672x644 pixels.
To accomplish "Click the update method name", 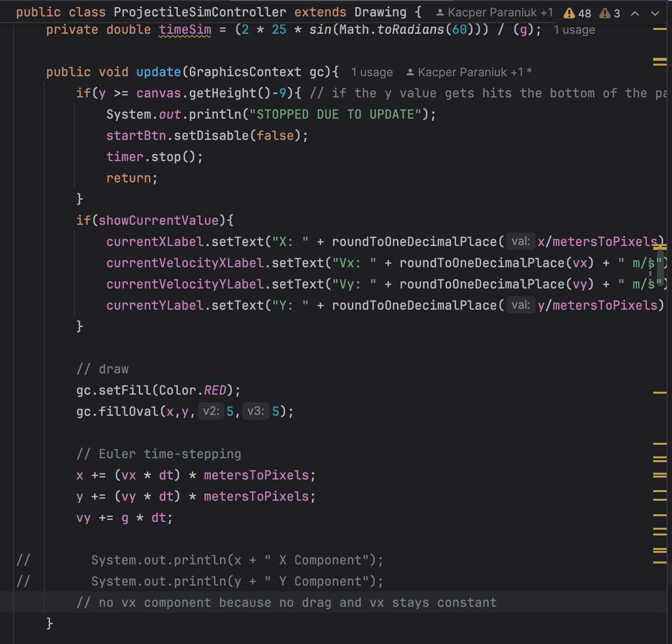I will click(158, 72).
